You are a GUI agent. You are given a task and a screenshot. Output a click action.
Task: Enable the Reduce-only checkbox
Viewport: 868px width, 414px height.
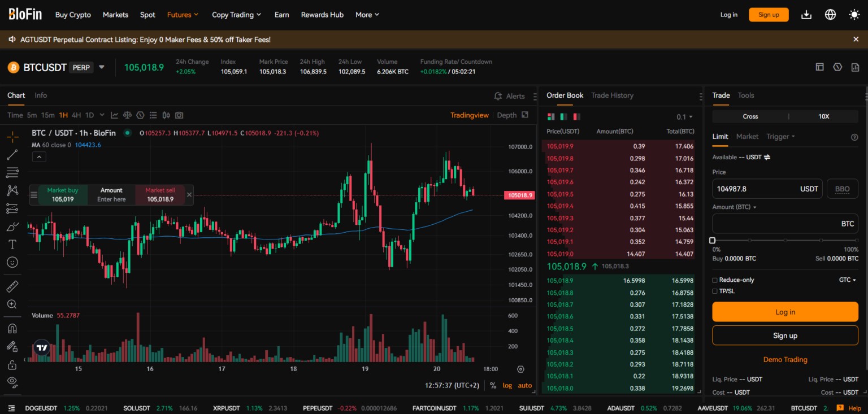[x=715, y=280]
